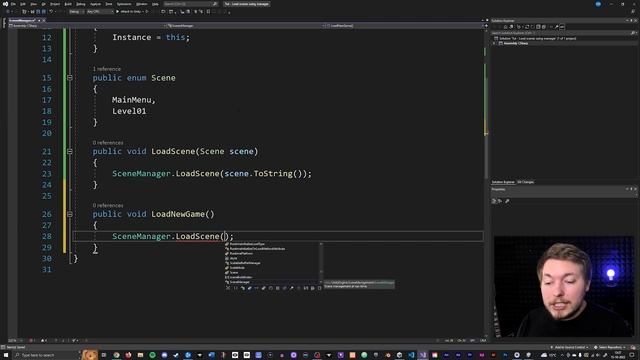Select ScalableBufferManager in the autocomplete list
This screenshot has width=640, height=360.
tap(272, 263)
